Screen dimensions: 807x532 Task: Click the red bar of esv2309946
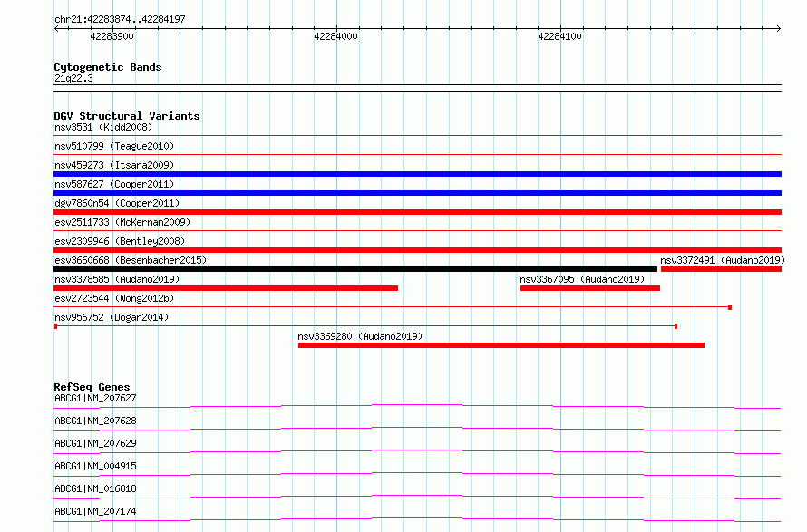(x=417, y=250)
